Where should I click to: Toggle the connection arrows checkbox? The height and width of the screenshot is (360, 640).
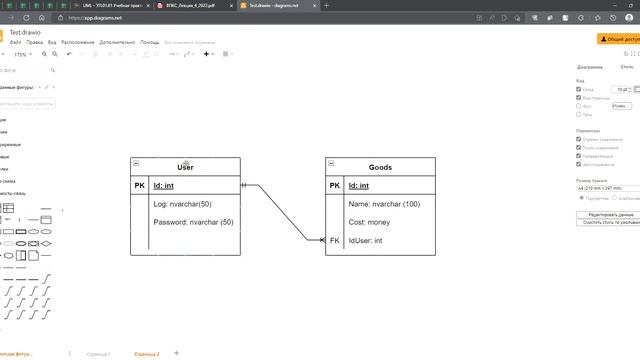(578, 139)
